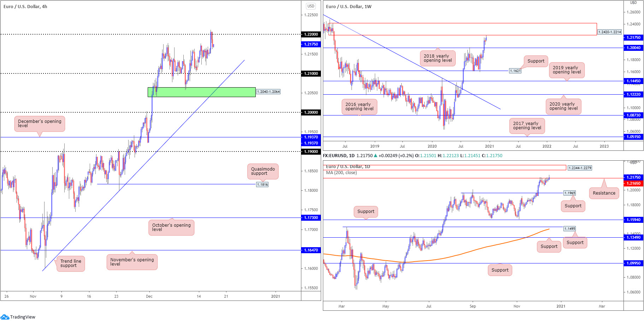This screenshot has width=644, height=321.
Task: Click the 1.13490 price tag
Action: (x=633, y=237)
